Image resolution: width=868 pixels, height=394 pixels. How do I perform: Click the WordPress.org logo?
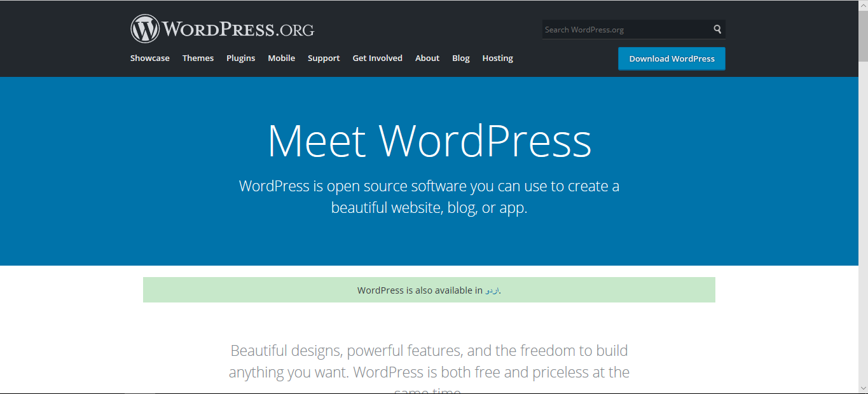222,29
